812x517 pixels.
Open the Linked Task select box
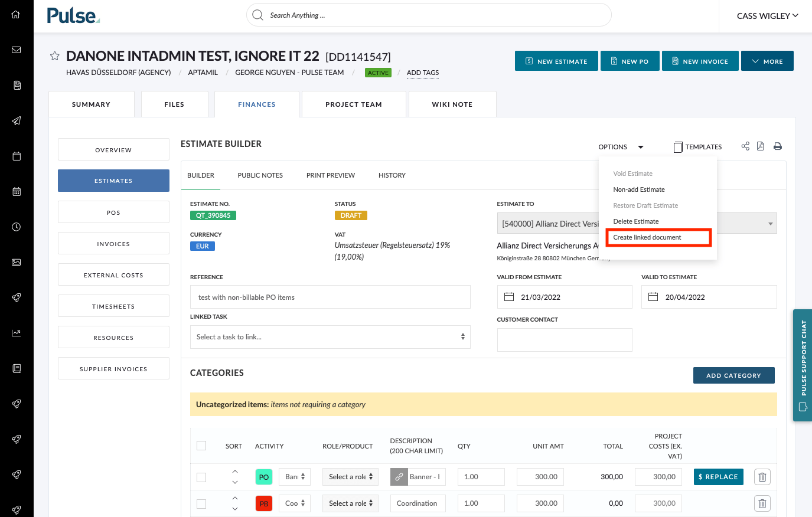point(330,337)
